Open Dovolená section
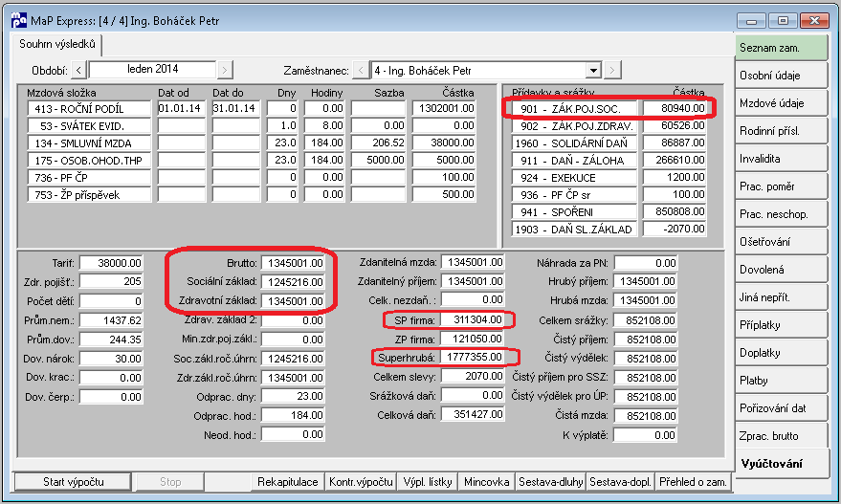The height and width of the screenshot is (504, 841). (782, 270)
